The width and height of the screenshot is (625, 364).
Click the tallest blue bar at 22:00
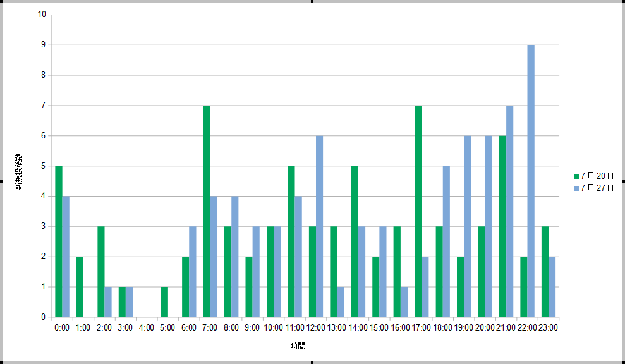531,181
